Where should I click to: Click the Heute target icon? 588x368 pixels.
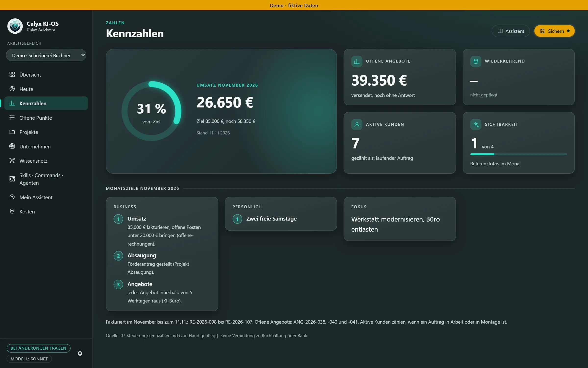click(x=12, y=89)
